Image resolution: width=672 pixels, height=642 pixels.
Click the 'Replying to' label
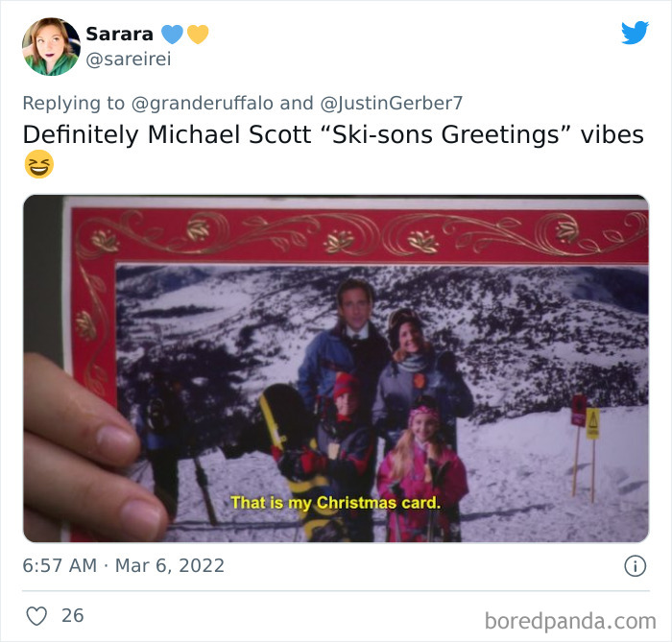point(74,104)
